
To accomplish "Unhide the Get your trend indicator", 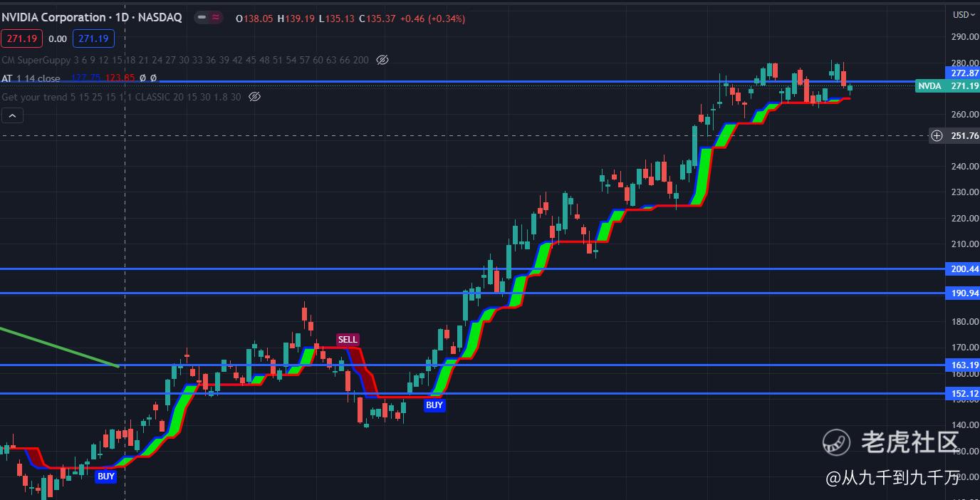I will (x=254, y=97).
